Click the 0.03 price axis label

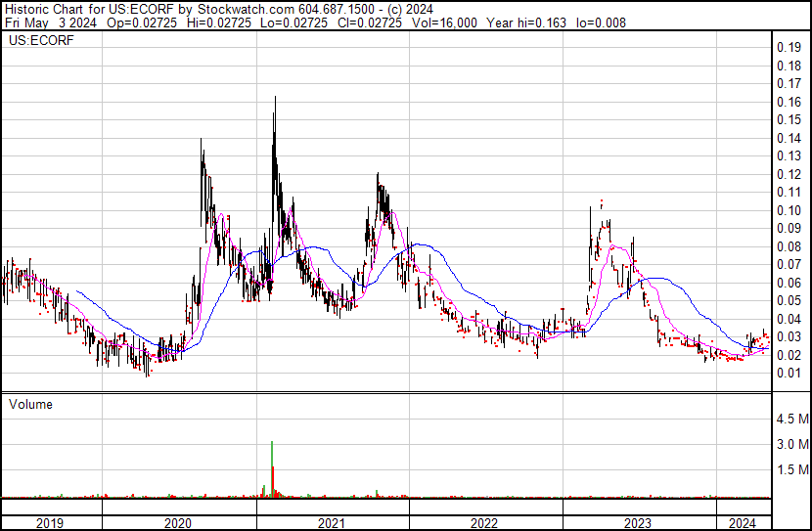[x=789, y=337]
